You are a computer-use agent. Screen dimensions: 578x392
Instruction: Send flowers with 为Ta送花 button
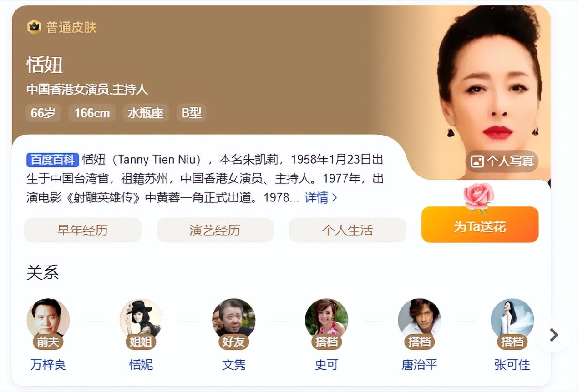point(480,225)
